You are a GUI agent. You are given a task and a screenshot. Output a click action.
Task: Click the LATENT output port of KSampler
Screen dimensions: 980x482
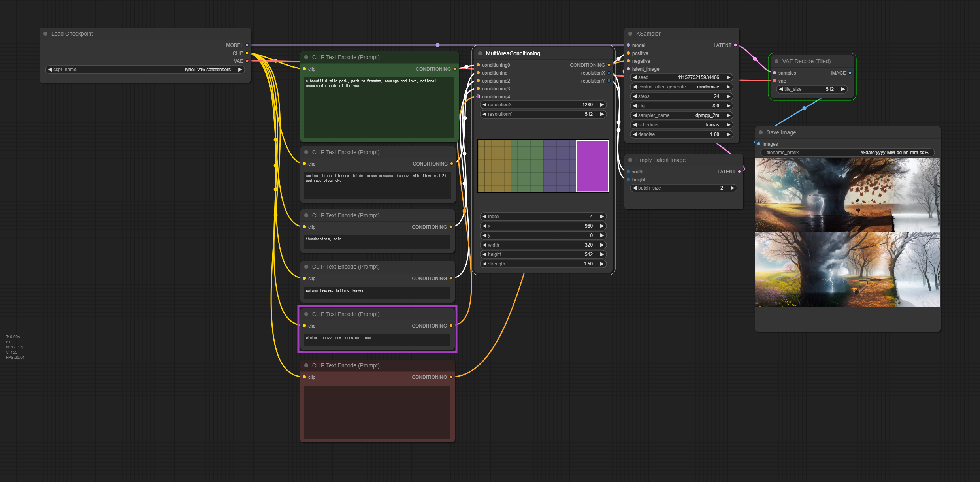[735, 45]
